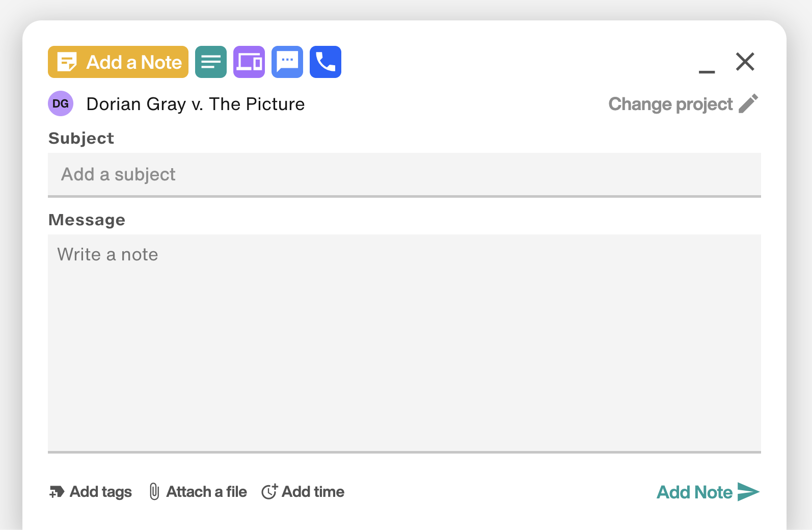This screenshot has width=812, height=530.
Task: Click the Change project link
Action: tap(670, 104)
